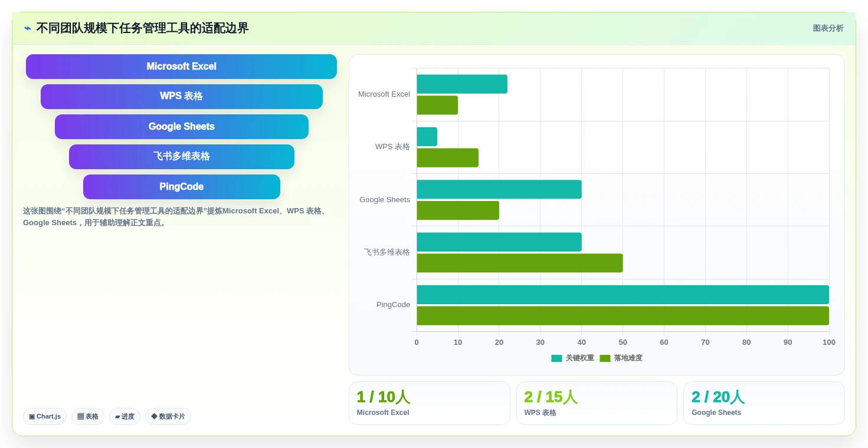Screen dimensions: 868x448
Task: Click the Google Sheets green chart bar
Action: coord(458,210)
